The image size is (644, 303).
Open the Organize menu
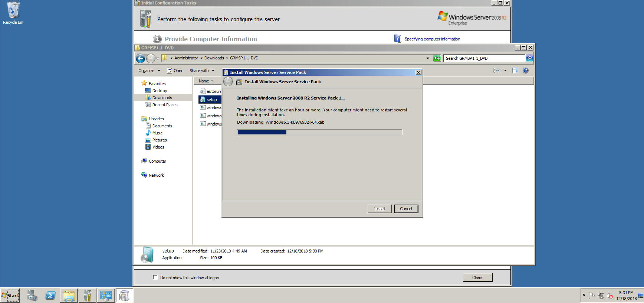pyautogui.click(x=149, y=71)
